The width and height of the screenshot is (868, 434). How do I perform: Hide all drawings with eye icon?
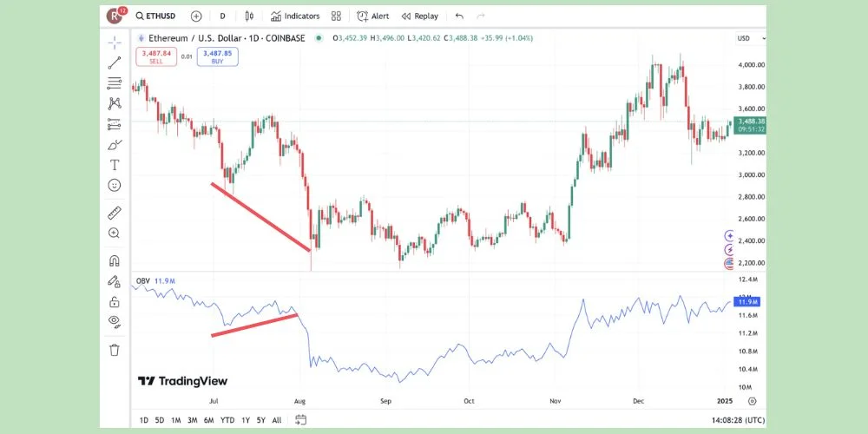coord(115,321)
